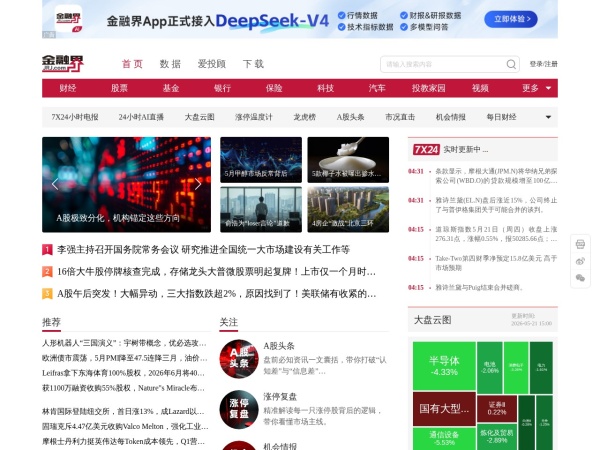Open the A股极致分化 carousel image
The image size is (600, 450).
(x=126, y=184)
